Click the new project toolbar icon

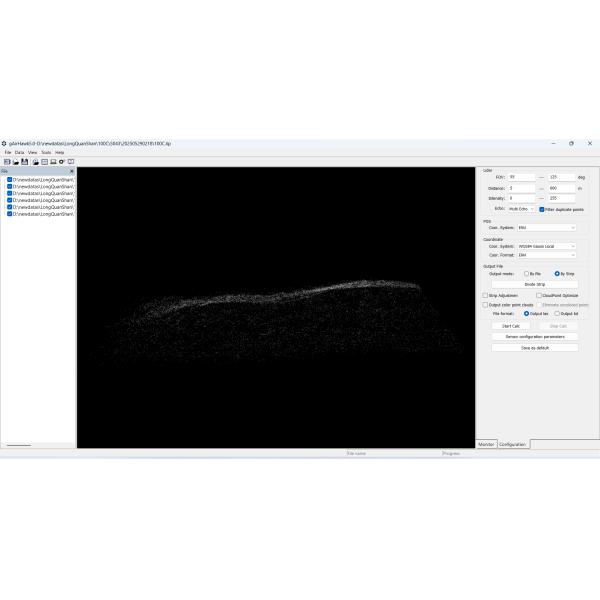pos(7,162)
